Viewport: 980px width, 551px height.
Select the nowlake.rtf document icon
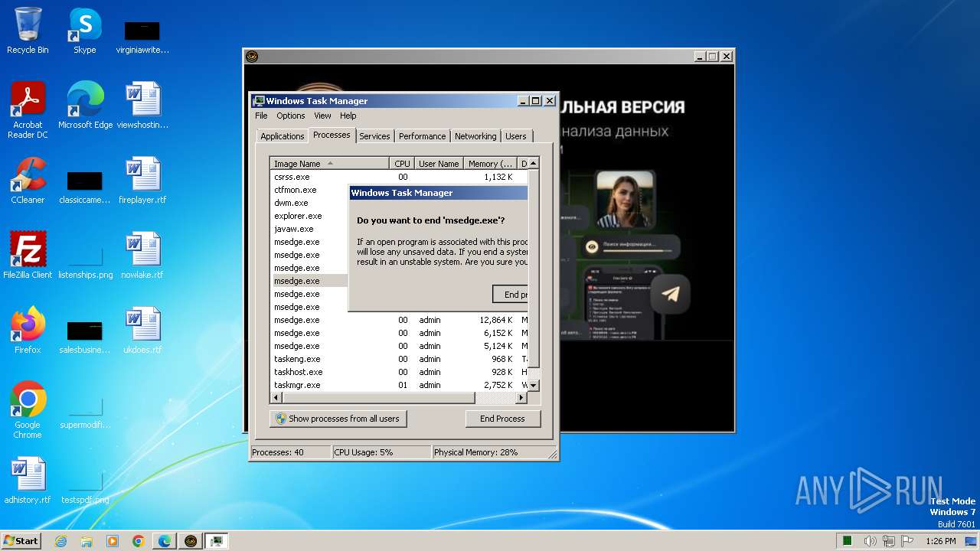pyautogui.click(x=142, y=256)
